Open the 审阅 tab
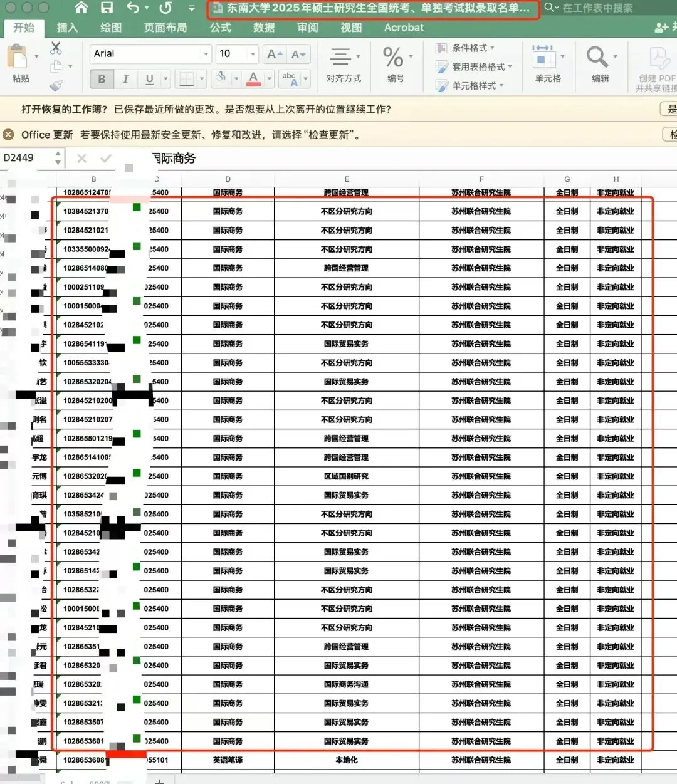Viewport: 677px width, 784px height. point(308,28)
